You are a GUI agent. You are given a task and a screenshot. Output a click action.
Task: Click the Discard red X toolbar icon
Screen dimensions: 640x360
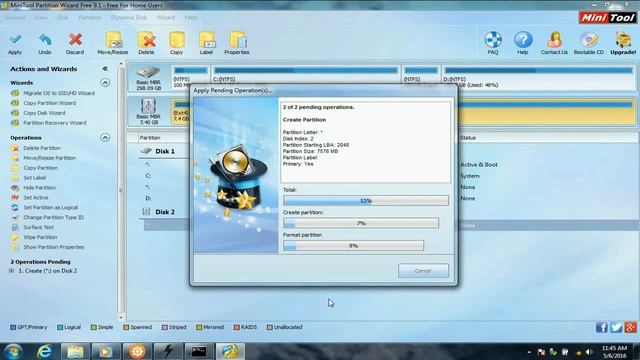pyautogui.click(x=75, y=44)
